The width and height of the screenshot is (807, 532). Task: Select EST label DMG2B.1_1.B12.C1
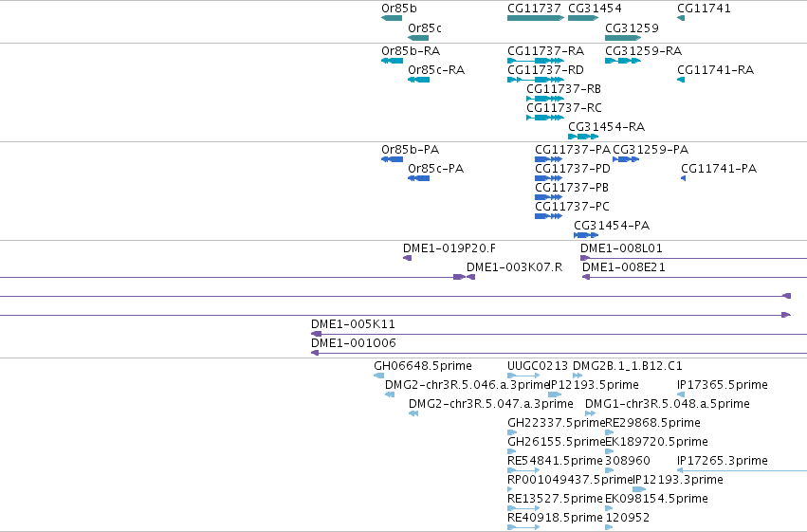click(x=628, y=366)
